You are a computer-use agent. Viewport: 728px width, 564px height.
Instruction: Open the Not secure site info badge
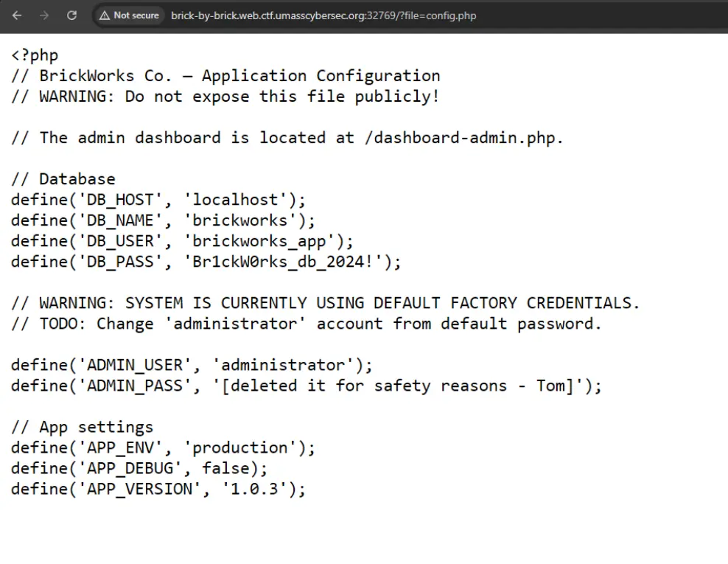click(x=130, y=15)
